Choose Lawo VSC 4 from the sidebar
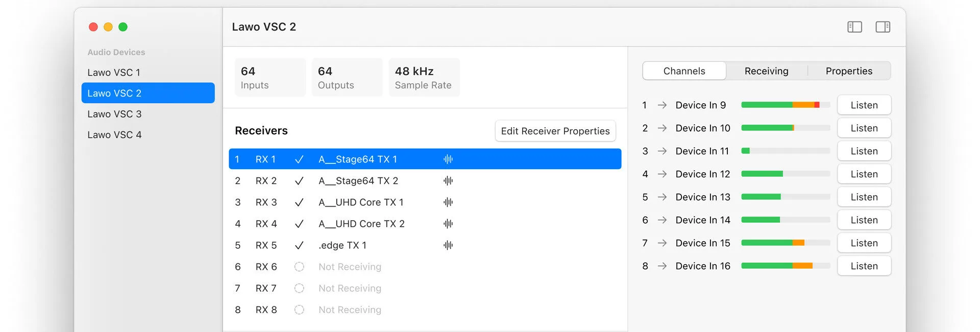The width and height of the screenshot is (980, 332). coord(114,135)
